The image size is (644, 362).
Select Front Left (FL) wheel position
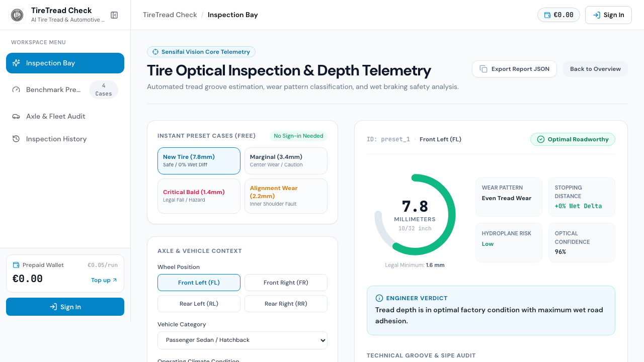(199, 283)
